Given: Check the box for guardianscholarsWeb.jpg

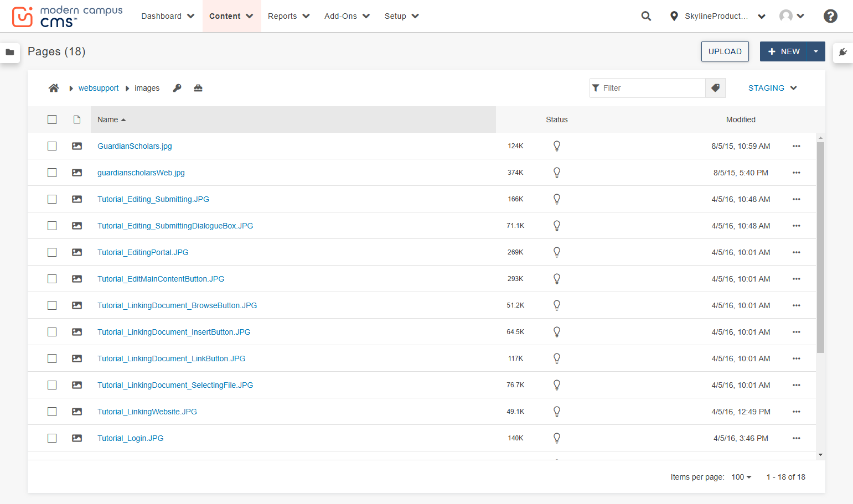Looking at the screenshot, I should click(52, 173).
